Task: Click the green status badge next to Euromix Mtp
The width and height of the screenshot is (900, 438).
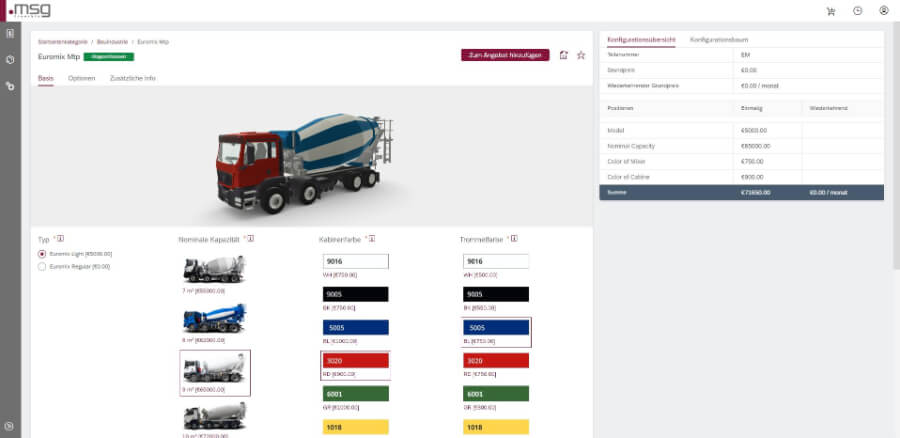Action: pos(108,57)
